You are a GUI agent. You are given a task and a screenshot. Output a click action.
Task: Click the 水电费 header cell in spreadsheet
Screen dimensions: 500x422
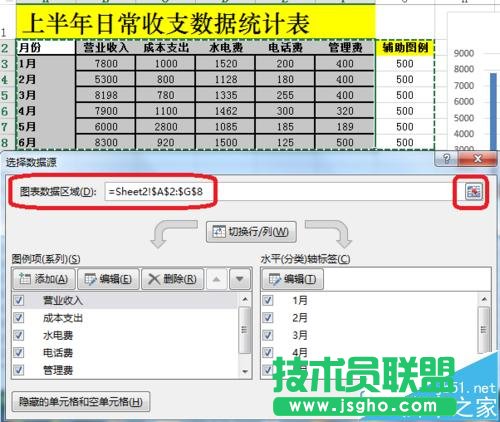[x=226, y=47]
